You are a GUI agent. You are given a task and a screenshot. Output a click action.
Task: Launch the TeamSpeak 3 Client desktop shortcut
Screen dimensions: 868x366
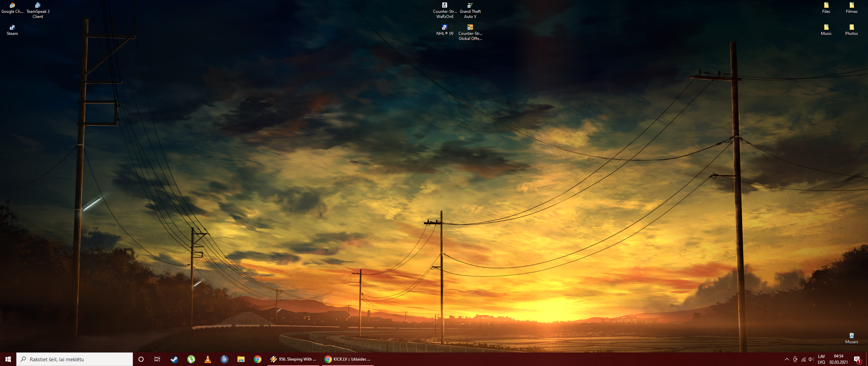[38, 11]
